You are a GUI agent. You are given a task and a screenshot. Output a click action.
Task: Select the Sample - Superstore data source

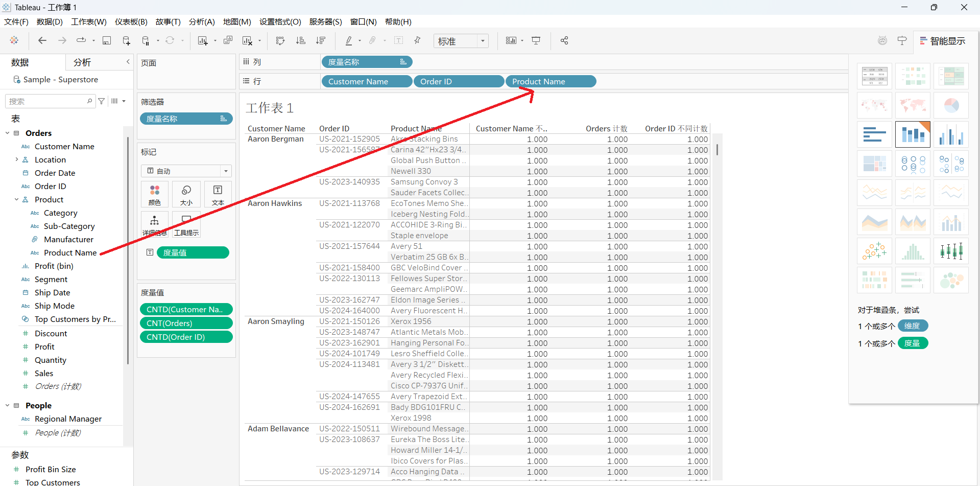click(60, 79)
